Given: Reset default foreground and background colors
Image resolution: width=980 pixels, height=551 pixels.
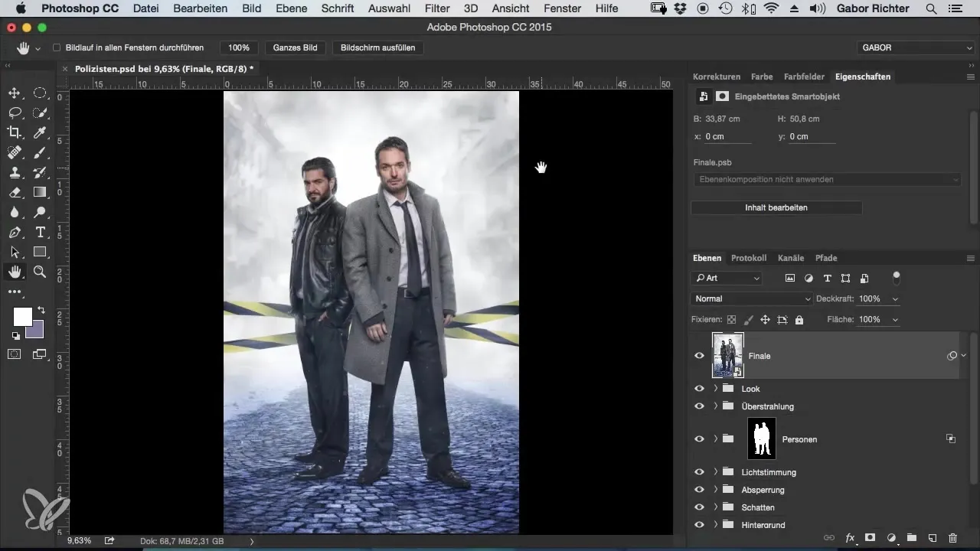Looking at the screenshot, I should [x=15, y=335].
